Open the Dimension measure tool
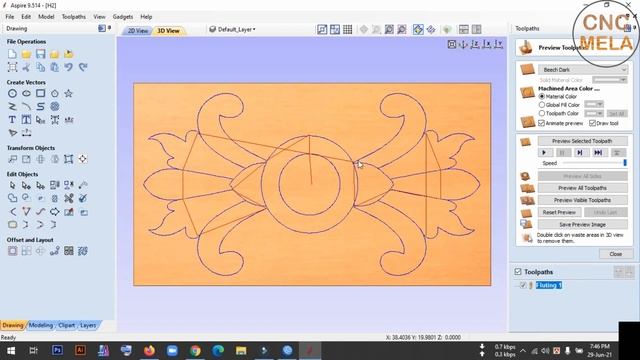 point(27,133)
